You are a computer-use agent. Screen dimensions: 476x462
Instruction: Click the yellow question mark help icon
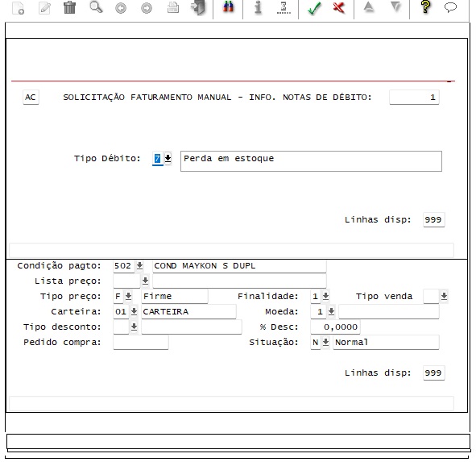[x=425, y=7]
